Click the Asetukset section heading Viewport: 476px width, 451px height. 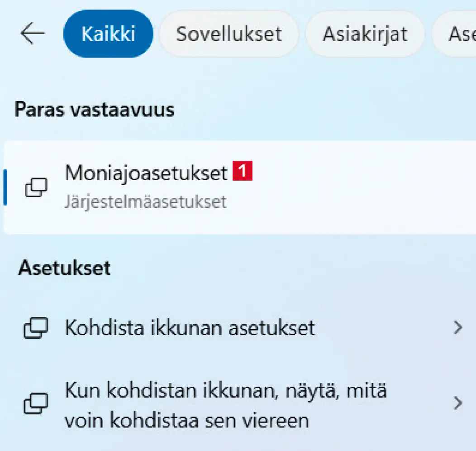65,268
